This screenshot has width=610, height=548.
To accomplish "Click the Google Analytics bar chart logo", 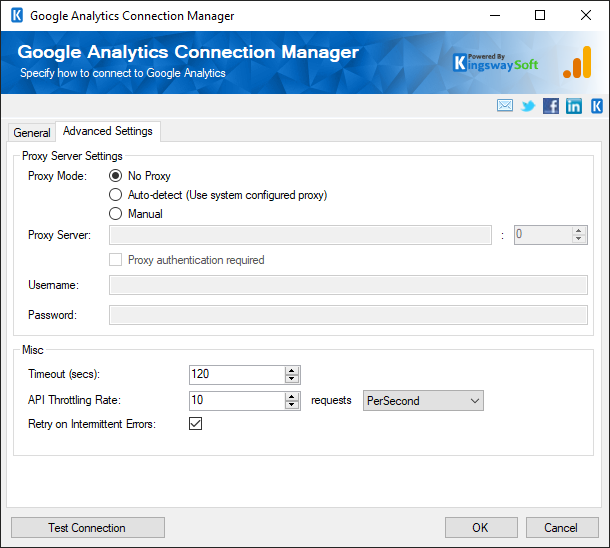I will (x=577, y=62).
